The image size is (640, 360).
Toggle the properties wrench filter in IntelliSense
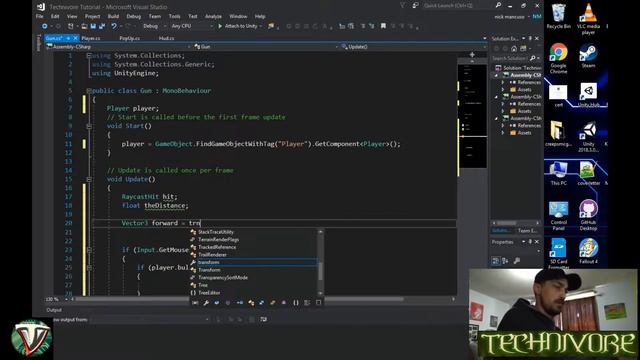[x=206, y=303]
